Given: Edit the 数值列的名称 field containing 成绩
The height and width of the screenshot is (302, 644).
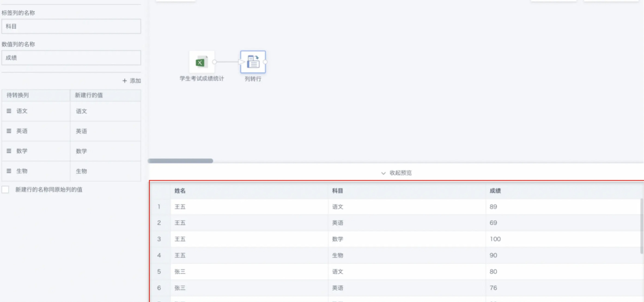Looking at the screenshot, I should [71, 58].
